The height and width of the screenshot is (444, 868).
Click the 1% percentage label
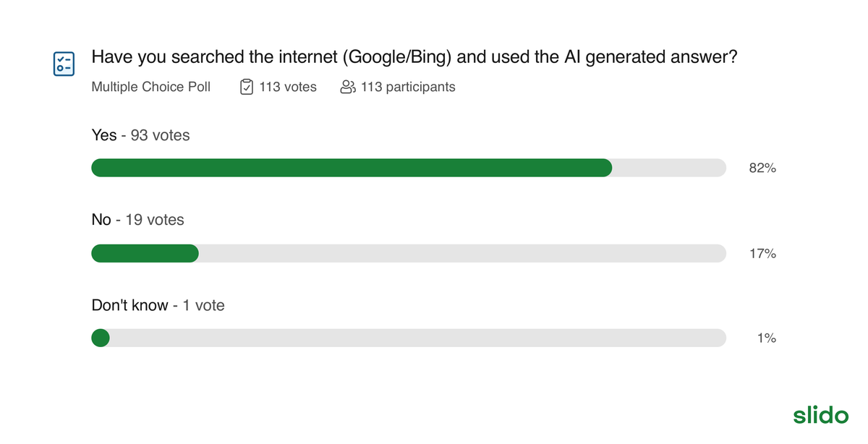(766, 338)
